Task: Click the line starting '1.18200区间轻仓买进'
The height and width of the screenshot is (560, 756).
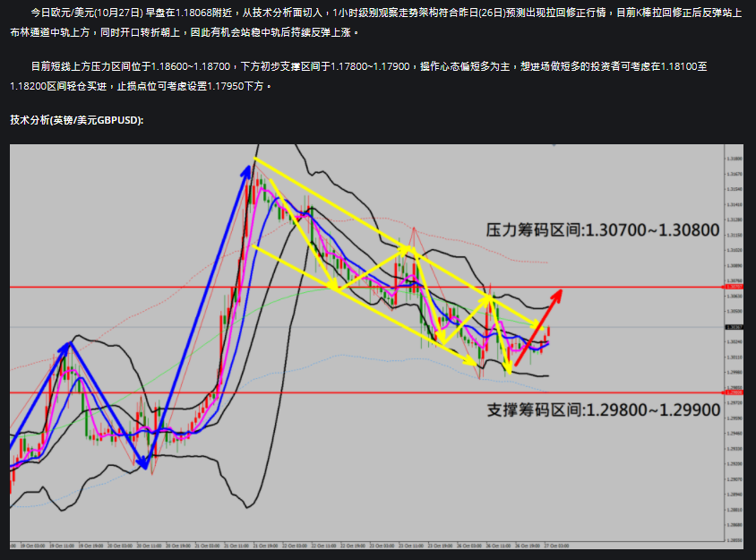Action: 141,86
